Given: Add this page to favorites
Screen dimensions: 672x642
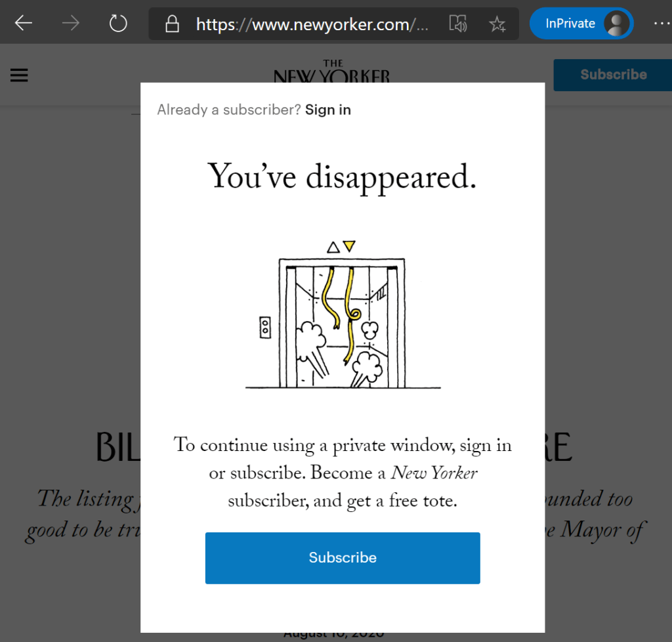Looking at the screenshot, I should click(x=497, y=24).
